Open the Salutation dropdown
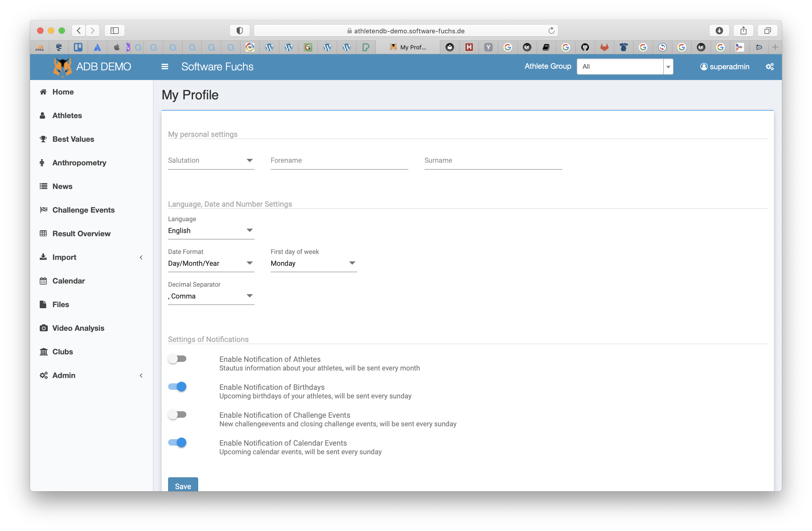The height and width of the screenshot is (531, 812). [x=211, y=160]
